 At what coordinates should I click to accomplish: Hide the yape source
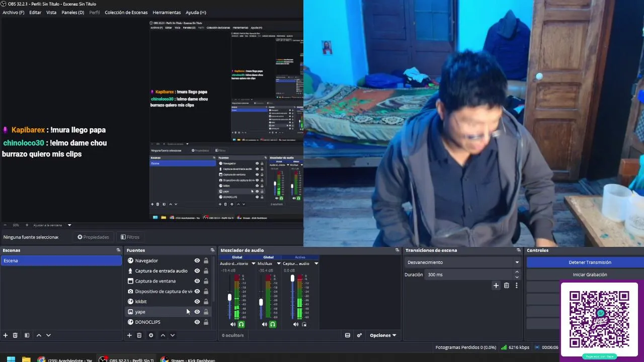point(197,312)
